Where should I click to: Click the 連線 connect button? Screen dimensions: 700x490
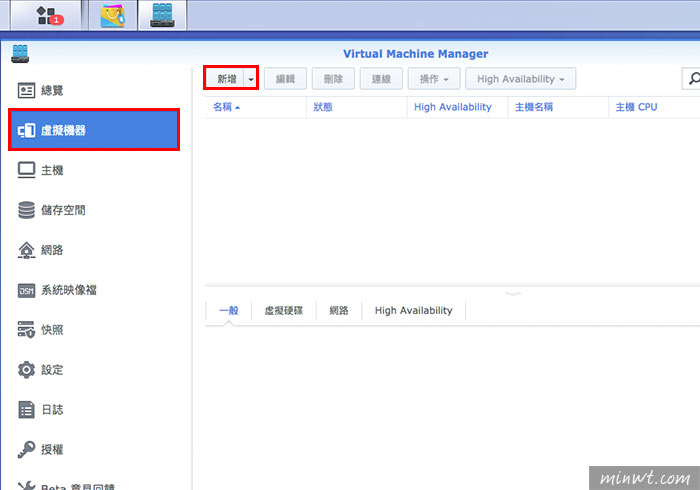click(381, 79)
